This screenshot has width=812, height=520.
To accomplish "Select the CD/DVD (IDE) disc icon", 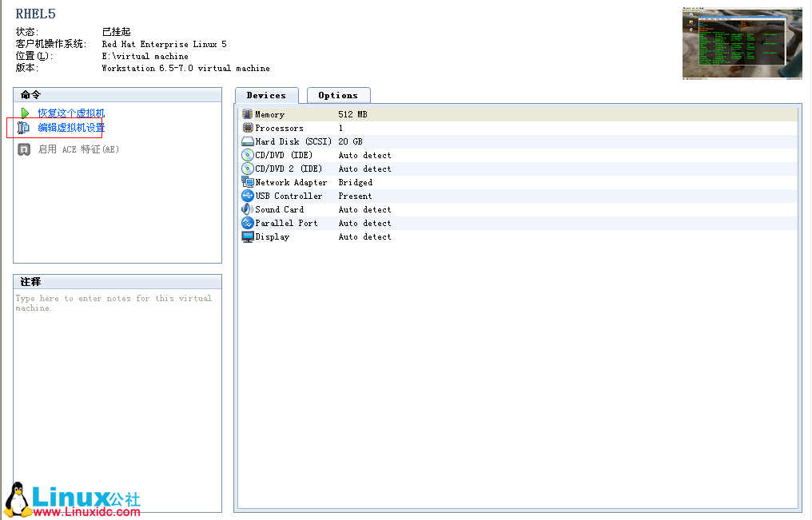I will point(248,155).
